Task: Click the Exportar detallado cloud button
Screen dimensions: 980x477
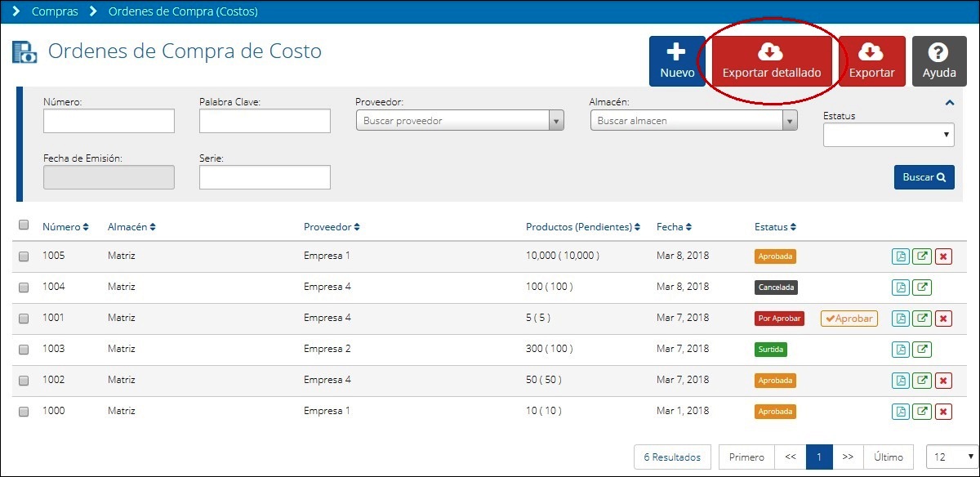Action: 772,61
